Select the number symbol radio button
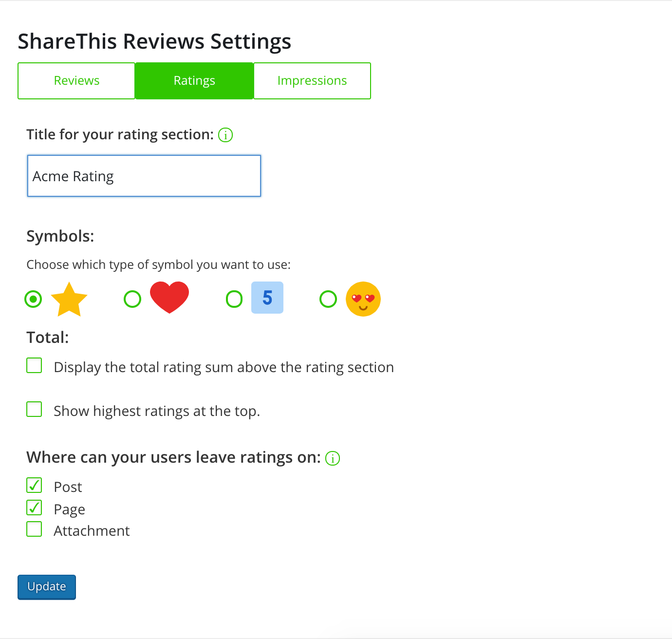 coord(234,299)
